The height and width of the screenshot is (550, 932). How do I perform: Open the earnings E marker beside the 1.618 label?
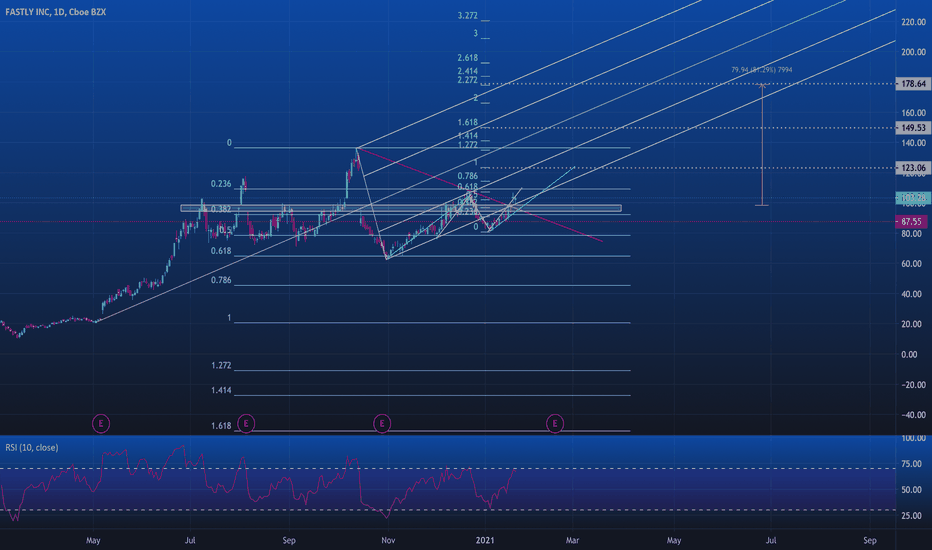click(246, 423)
